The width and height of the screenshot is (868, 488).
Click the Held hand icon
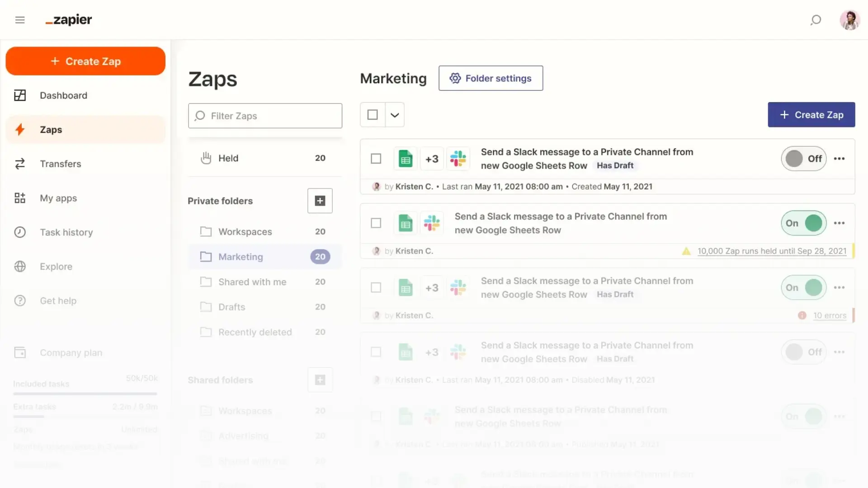tap(206, 158)
